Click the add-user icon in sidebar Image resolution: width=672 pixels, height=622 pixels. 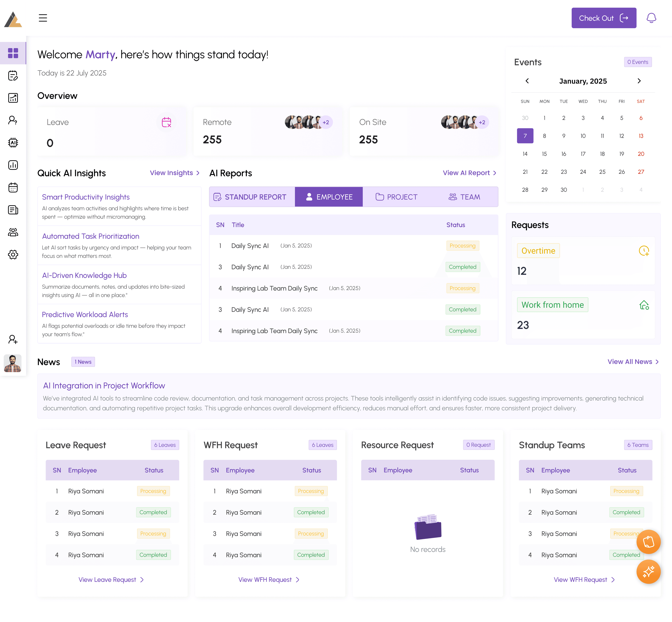tap(13, 339)
